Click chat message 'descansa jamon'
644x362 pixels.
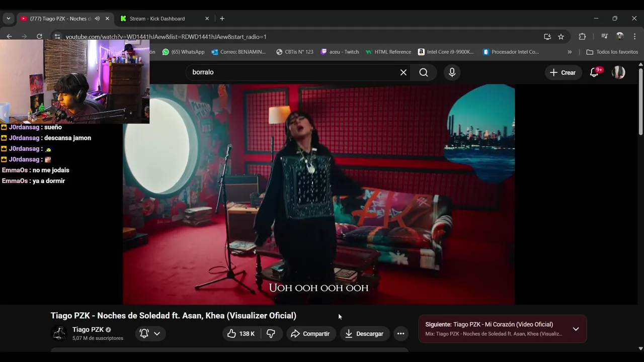pyautogui.click(x=67, y=138)
